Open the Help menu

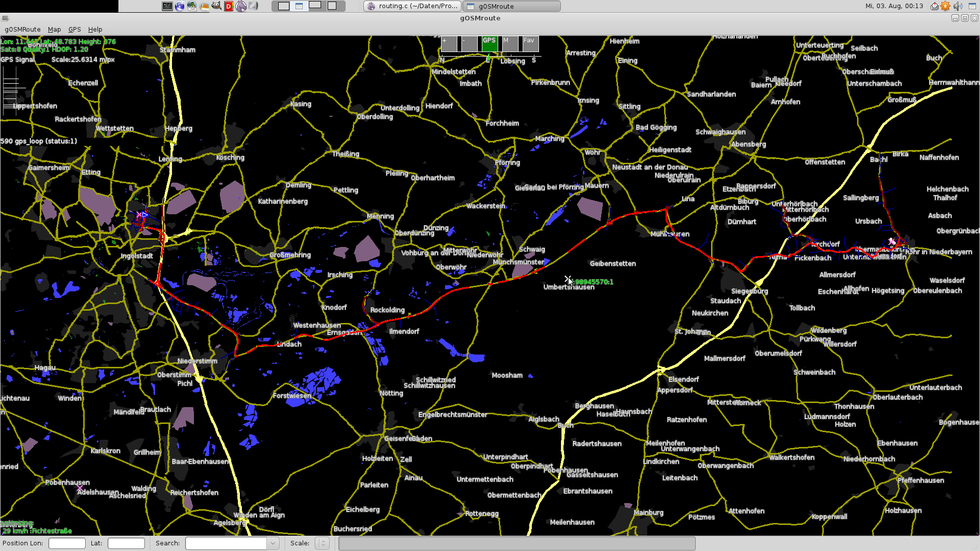pyautogui.click(x=95, y=30)
